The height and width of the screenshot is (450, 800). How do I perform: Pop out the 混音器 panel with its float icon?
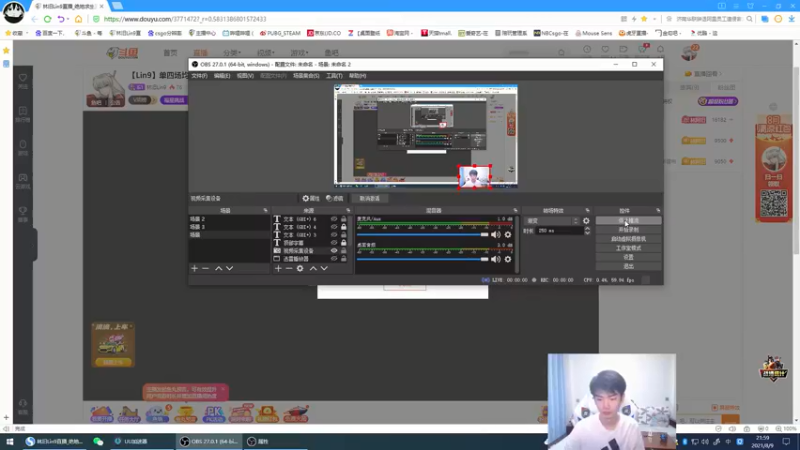tap(515, 210)
